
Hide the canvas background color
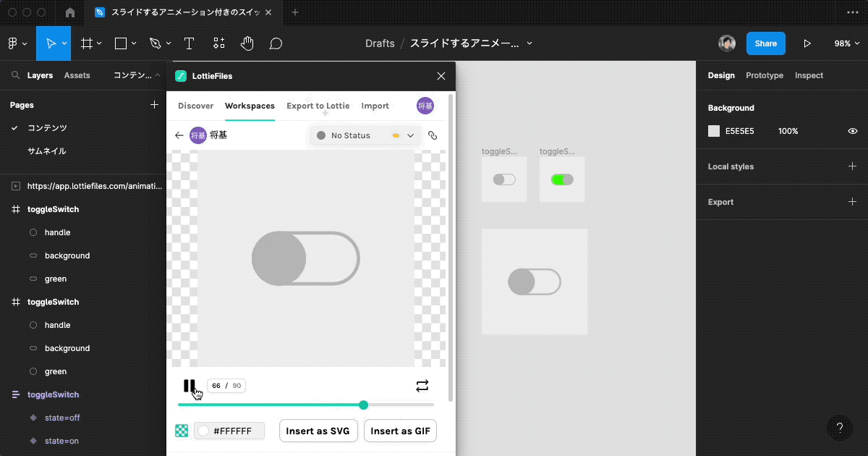(x=852, y=131)
